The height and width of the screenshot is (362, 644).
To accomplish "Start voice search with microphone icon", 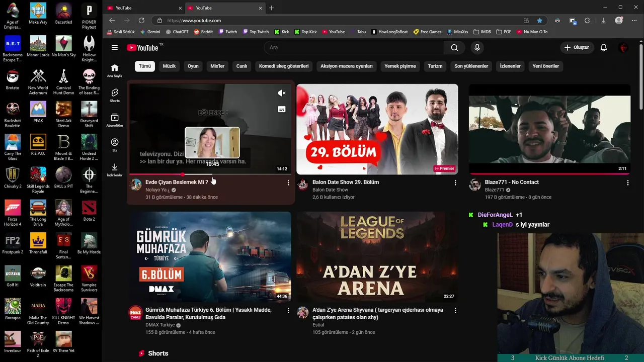I will pyautogui.click(x=477, y=48).
